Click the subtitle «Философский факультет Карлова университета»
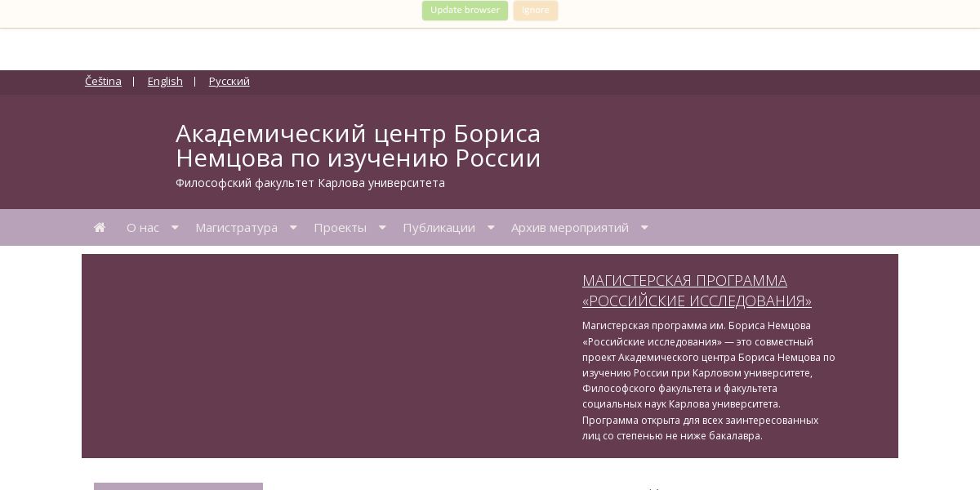The image size is (980, 490). (x=310, y=183)
